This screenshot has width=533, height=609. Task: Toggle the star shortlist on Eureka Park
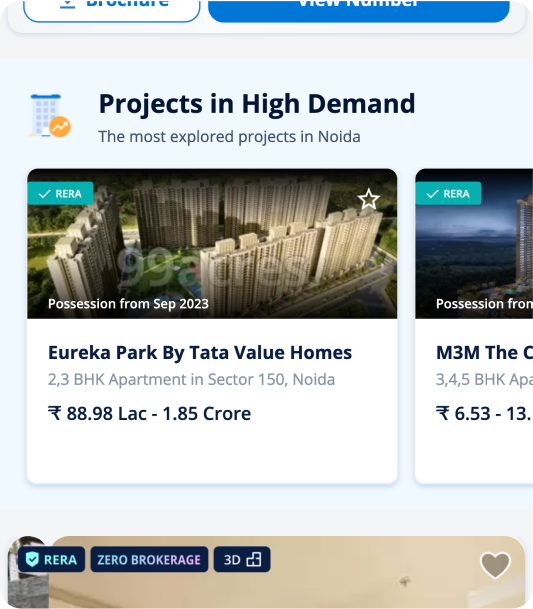pos(368,199)
